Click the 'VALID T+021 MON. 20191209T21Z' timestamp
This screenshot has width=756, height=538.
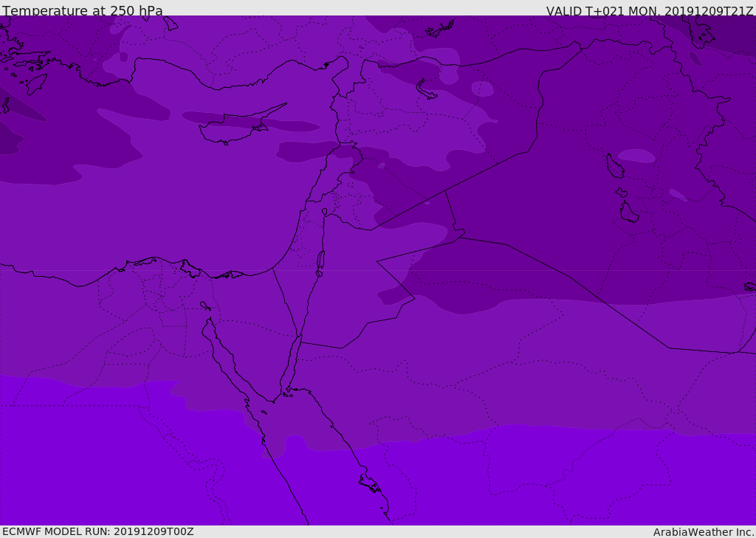[650, 10]
